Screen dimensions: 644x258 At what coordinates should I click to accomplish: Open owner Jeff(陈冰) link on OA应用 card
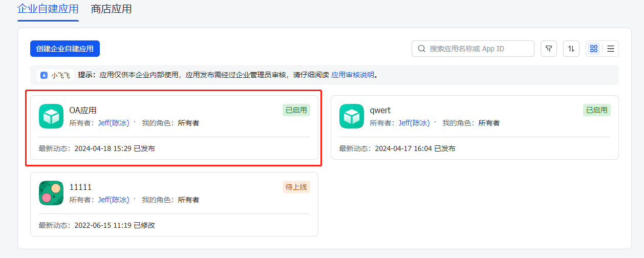coord(114,123)
